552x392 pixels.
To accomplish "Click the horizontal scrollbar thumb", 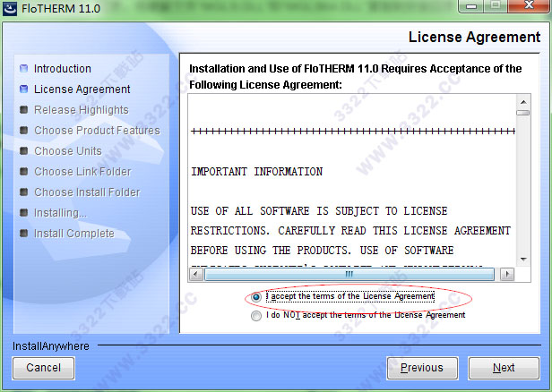I will tap(349, 274).
